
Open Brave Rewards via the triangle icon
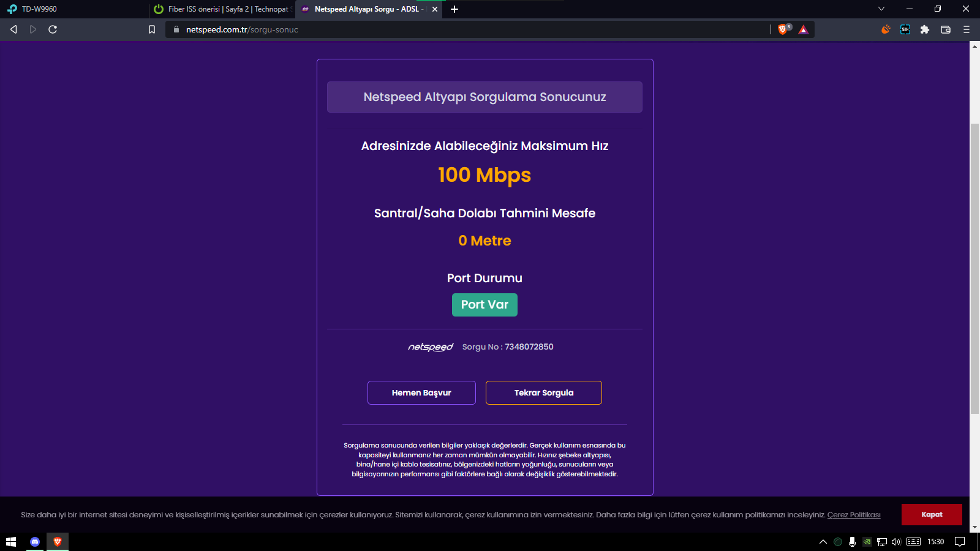click(803, 29)
